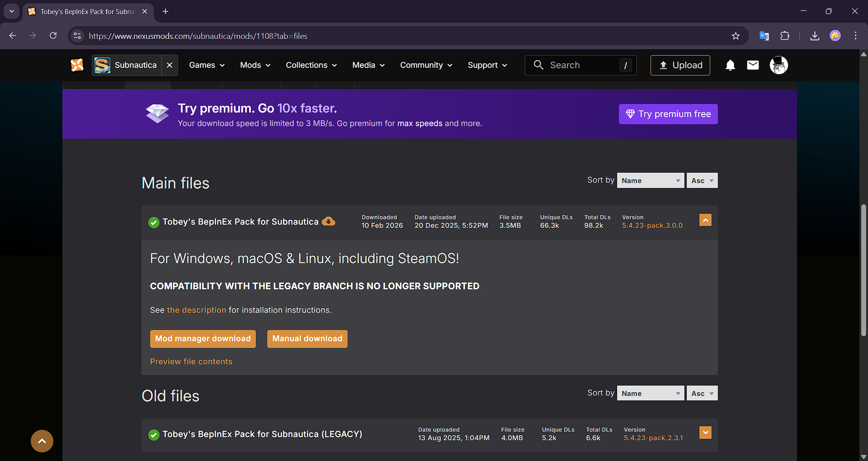Click the browser address bar URL
This screenshot has width=868, height=461.
(x=198, y=36)
